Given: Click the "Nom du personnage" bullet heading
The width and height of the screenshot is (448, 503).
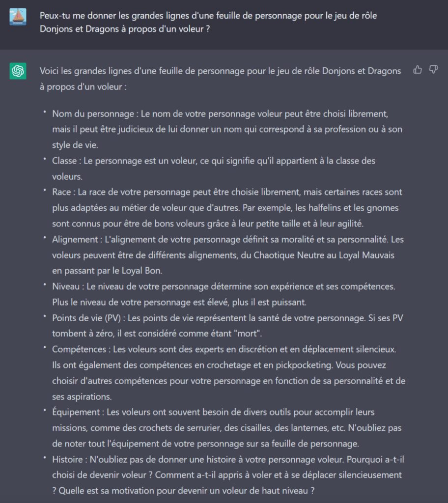Looking at the screenshot, I should (x=93, y=114).
